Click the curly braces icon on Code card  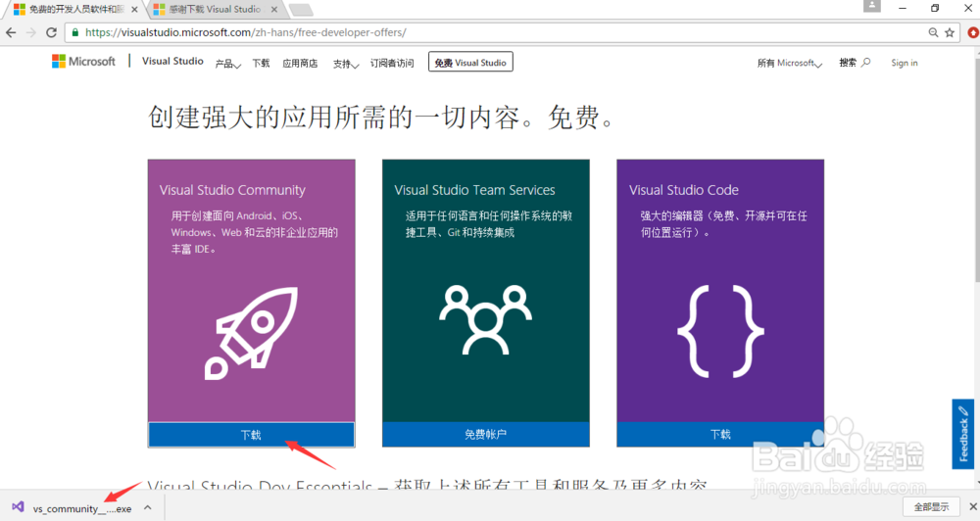(x=720, y=331)
